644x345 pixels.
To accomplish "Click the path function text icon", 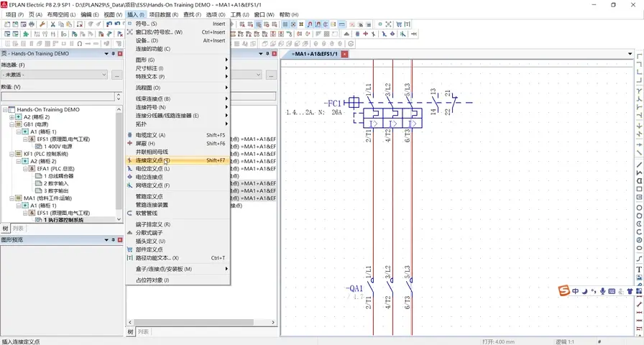I will [407, 24].
